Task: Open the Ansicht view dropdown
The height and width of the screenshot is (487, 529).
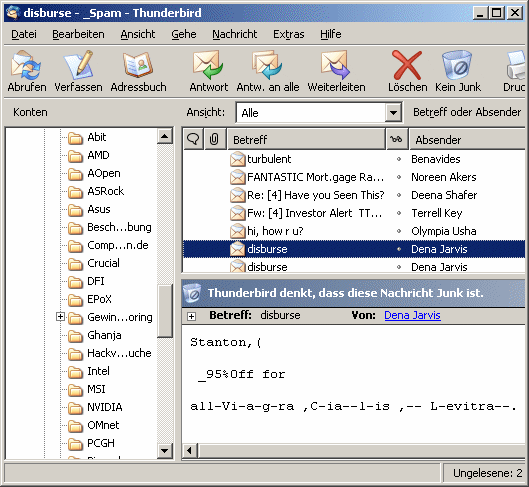Action: pos(393,112)
